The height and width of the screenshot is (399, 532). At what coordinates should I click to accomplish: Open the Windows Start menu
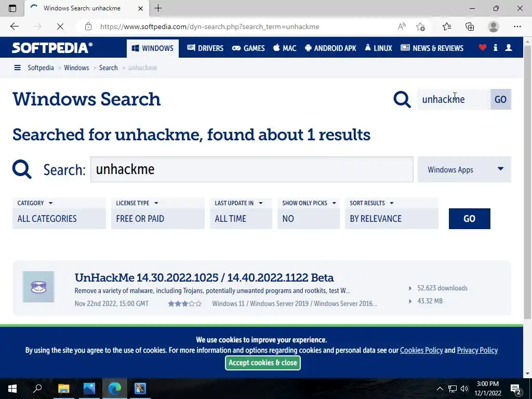click(x=12, y=389)
